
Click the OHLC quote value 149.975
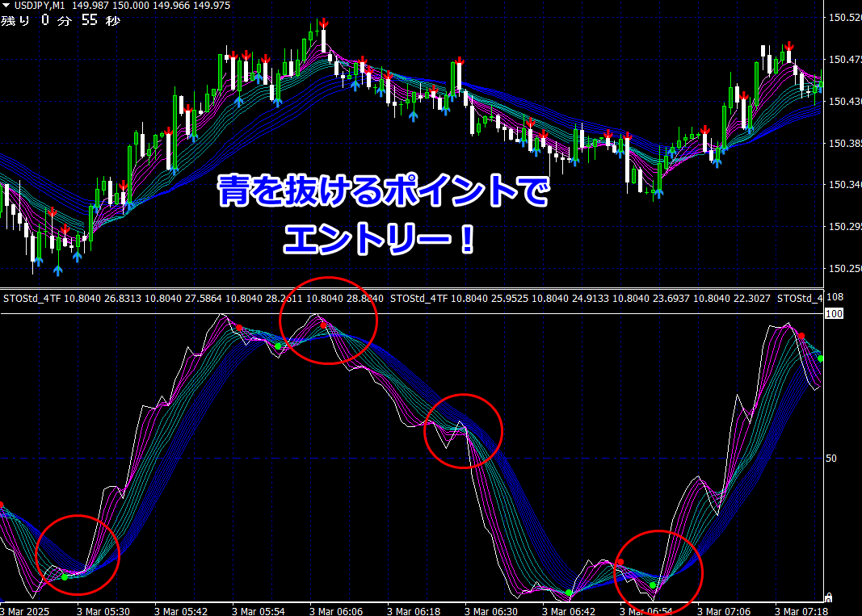point(212,6)
